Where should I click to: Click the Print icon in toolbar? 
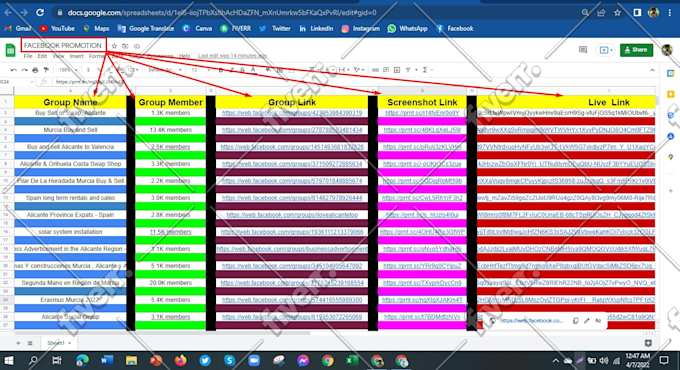[35, 70]
